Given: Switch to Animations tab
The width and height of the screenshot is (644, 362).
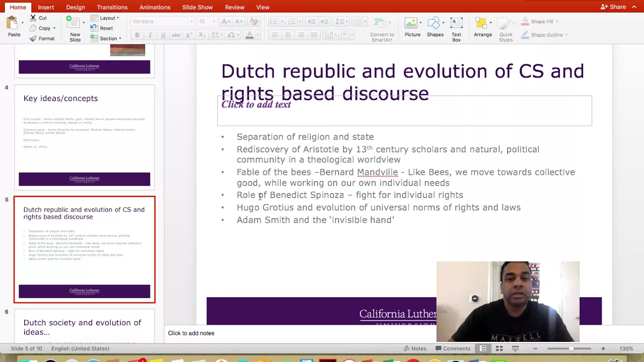Looking at the screenshot, I should coord(155,7).
